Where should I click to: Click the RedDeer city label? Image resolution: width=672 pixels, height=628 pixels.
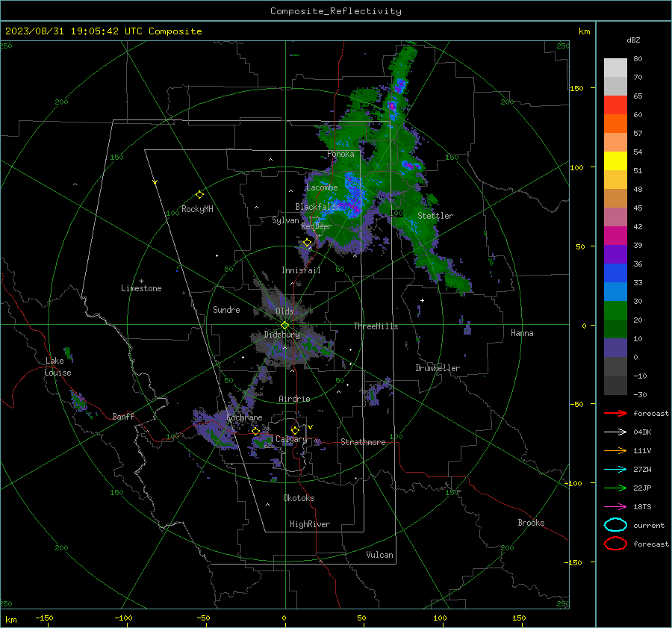click(x=317, y=226)
